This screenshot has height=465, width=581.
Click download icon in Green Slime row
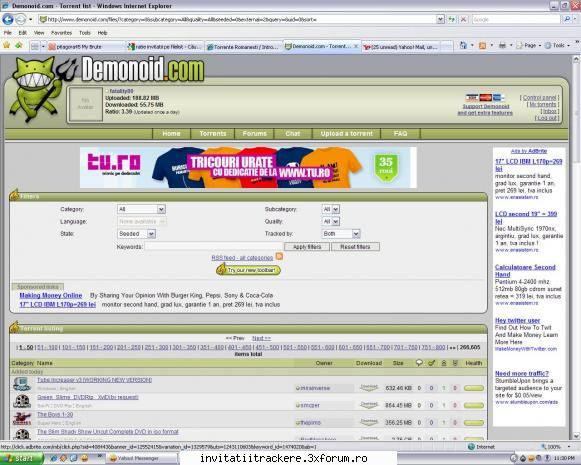(369, 405)
